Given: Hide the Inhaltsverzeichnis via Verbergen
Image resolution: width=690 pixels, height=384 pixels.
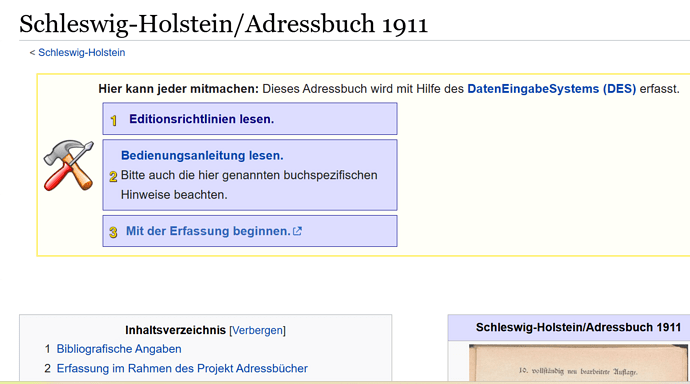Looking at the screenshot, I should pos(257,330).
